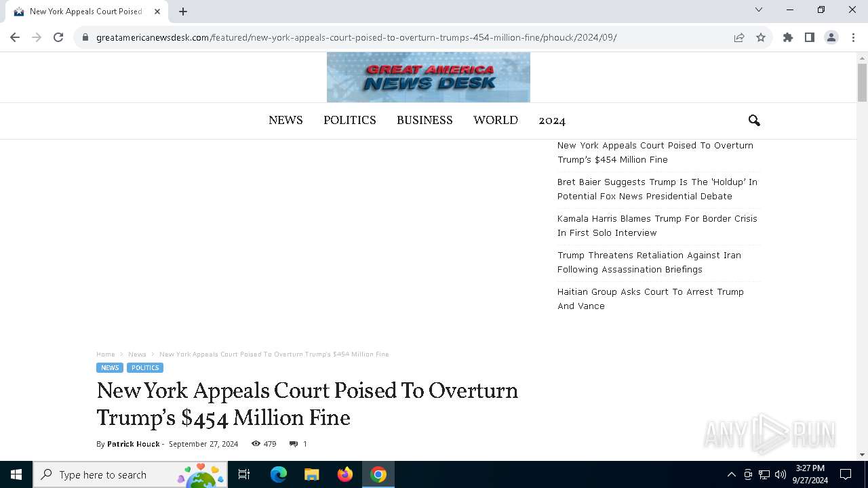Open WORLD menu section
This screenshot has height=488, width=868.
tap(496, 120)
